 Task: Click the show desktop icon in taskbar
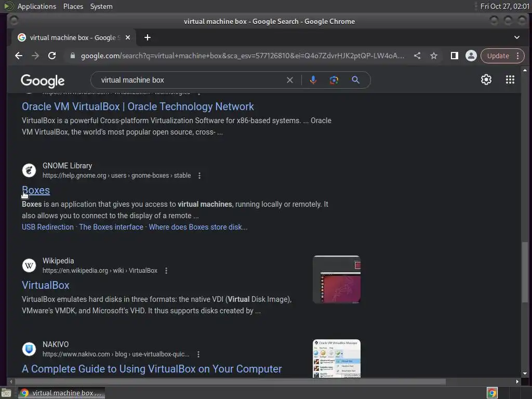click(6, 393)
